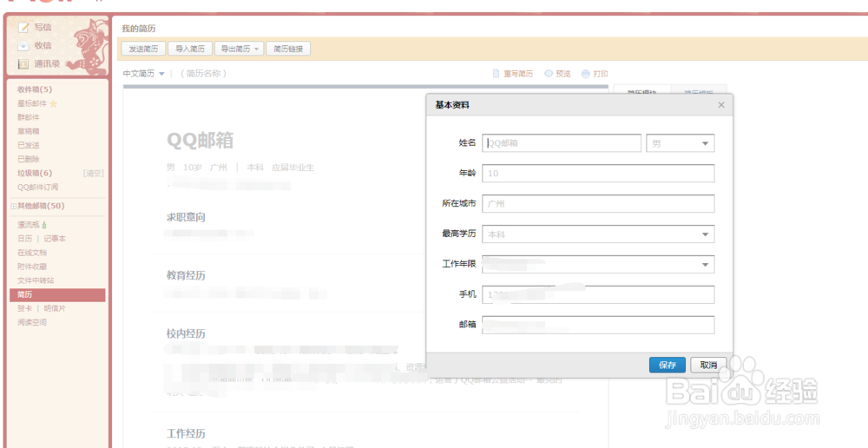This screenshot has height=448, width=868.
Task: Open the 已发送 folder
Action: [29, 145]
